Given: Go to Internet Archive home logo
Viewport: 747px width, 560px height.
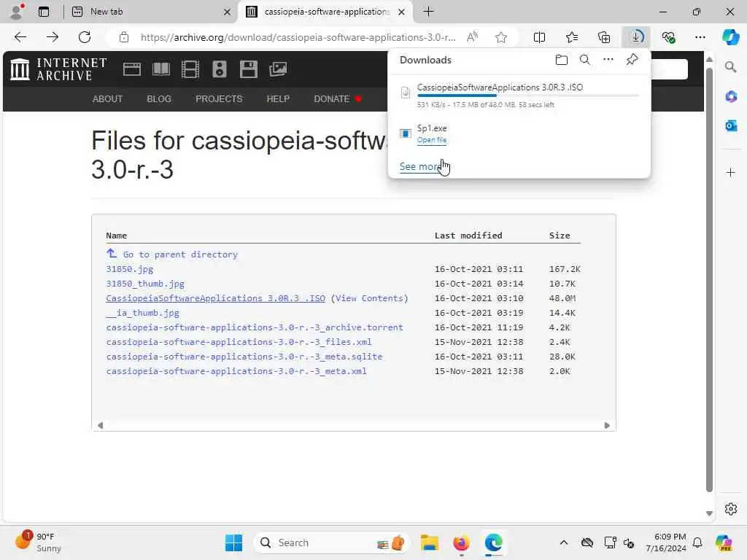Looking at the screenshot, I should (x=58, y=69).
